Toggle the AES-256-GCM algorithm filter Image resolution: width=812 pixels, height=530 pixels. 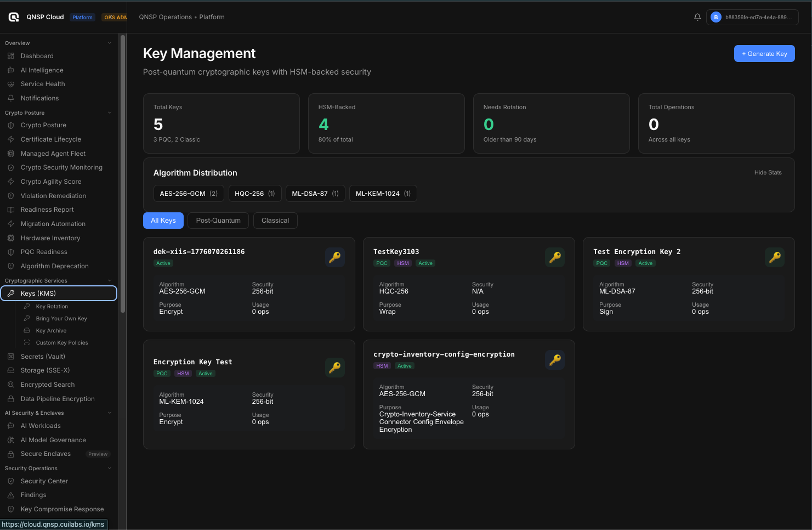click(189, 193)
